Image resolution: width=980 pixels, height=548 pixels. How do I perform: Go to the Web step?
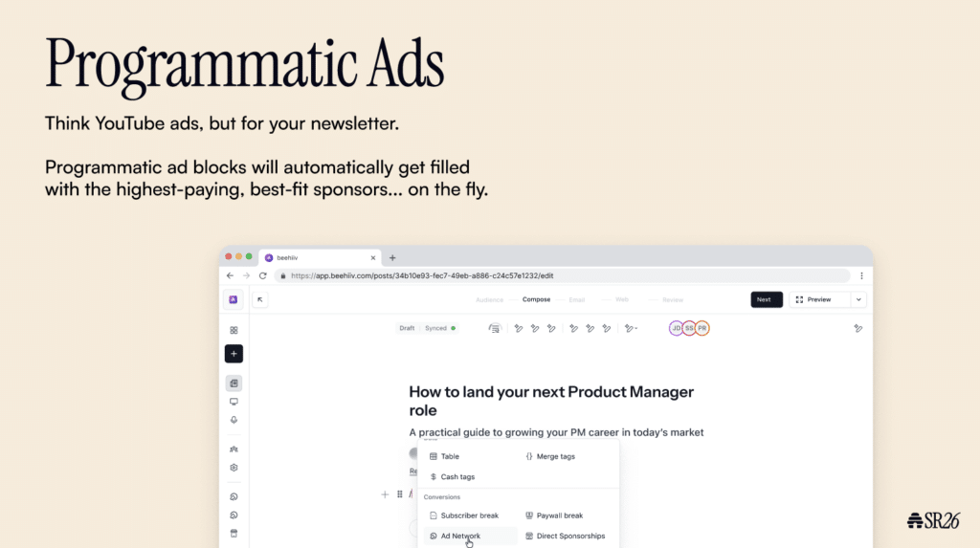coord(622,300)
